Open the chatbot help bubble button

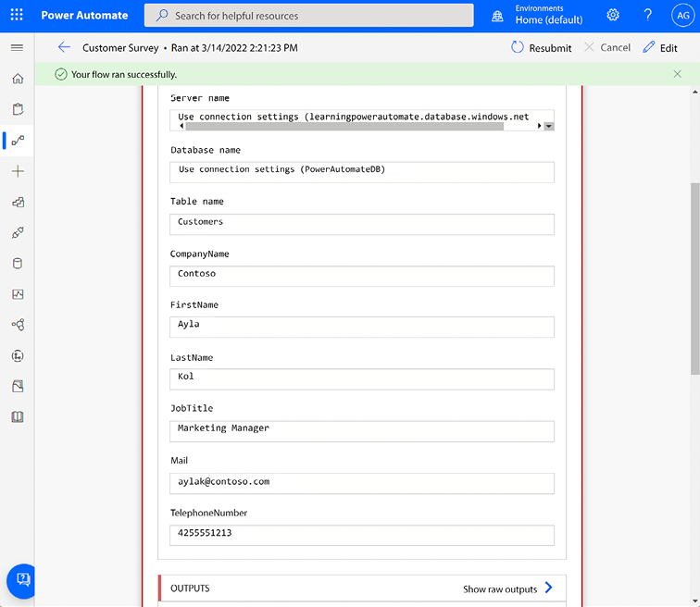(x=21, y=581)
